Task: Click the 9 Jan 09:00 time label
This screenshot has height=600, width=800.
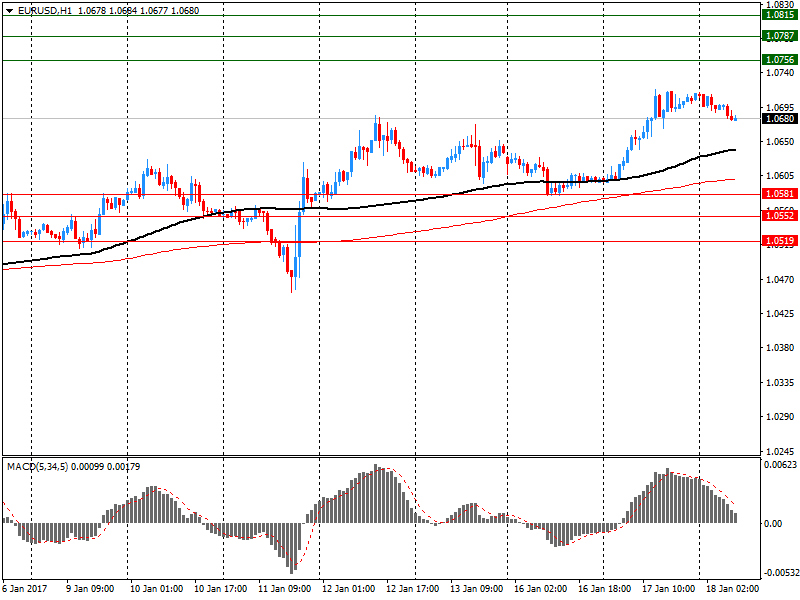Action: pos(91,589)
